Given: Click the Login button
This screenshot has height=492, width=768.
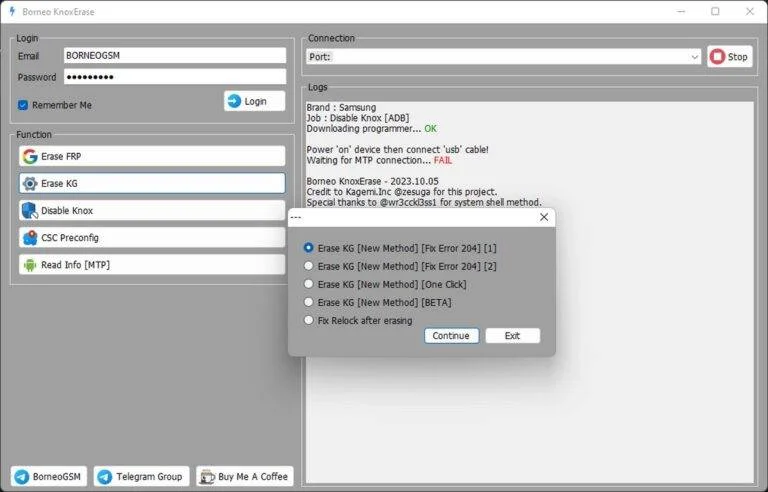Looking at the screenshot, I should point(255,101).
